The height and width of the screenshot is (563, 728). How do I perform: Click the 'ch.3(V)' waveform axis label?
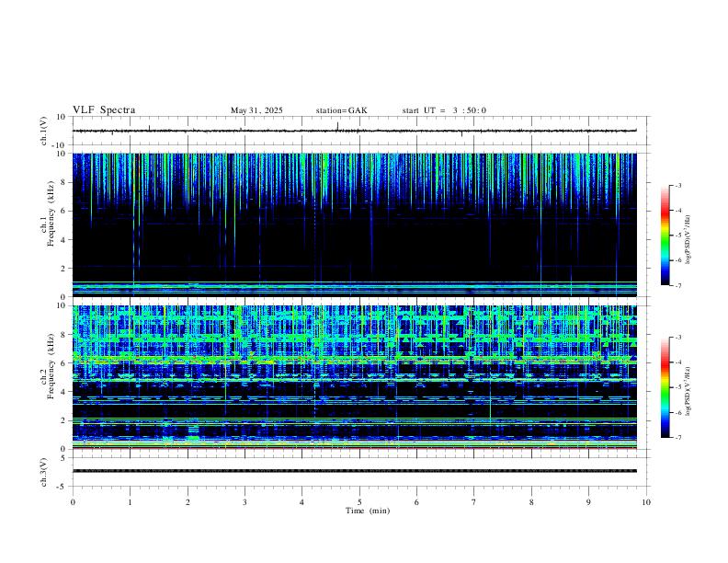tap(44, 472)
